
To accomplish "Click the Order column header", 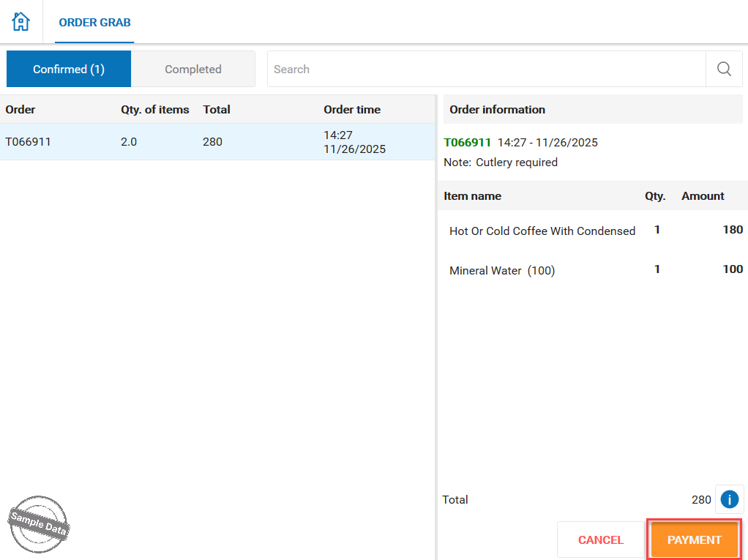I will tap(20, 110).
